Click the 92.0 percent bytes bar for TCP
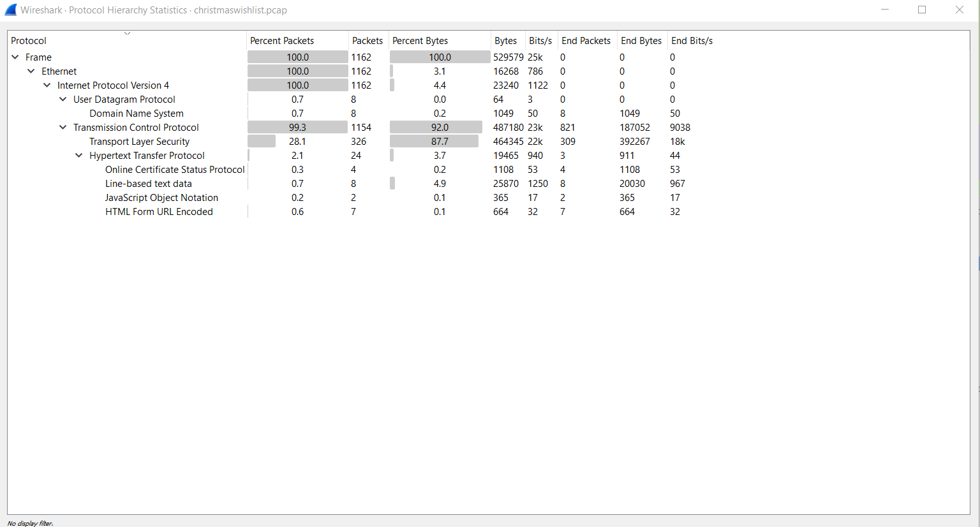The image size is (980, 527). pos(436,128)
